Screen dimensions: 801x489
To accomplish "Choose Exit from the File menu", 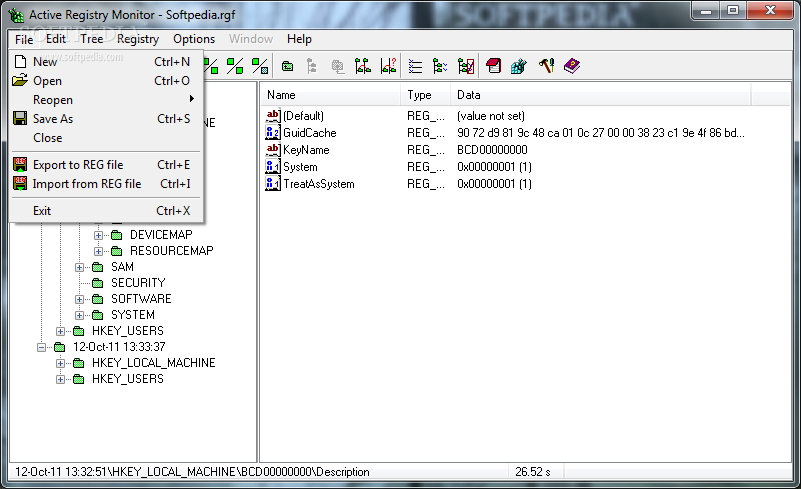I will [106, 211].
